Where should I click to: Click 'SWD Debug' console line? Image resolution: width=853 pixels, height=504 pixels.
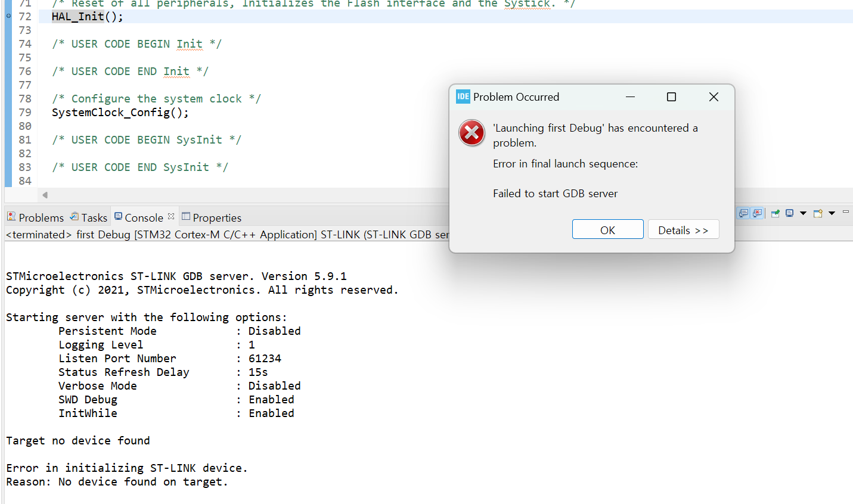click(x=176, y=399)
